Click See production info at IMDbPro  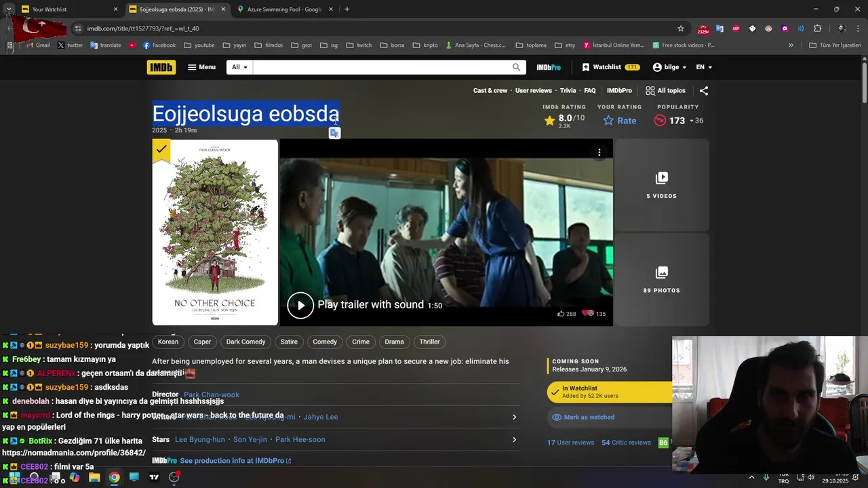click(x=235, y=461)
